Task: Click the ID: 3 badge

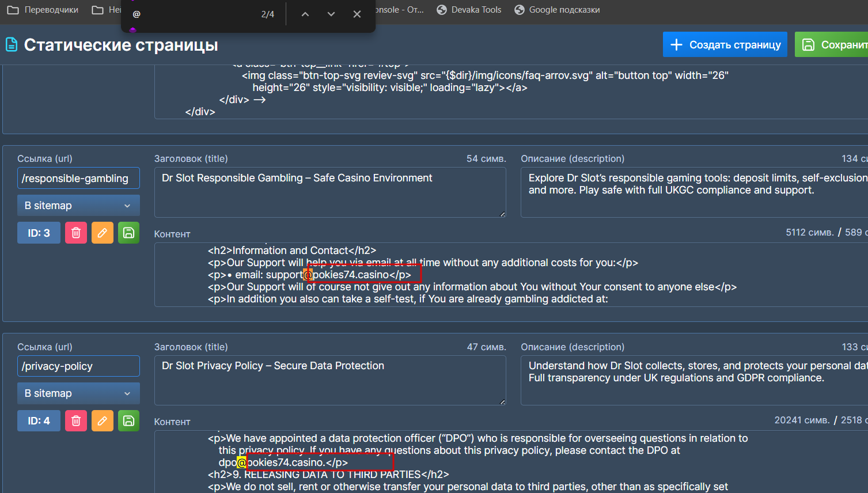Action: tap(39, 233)
